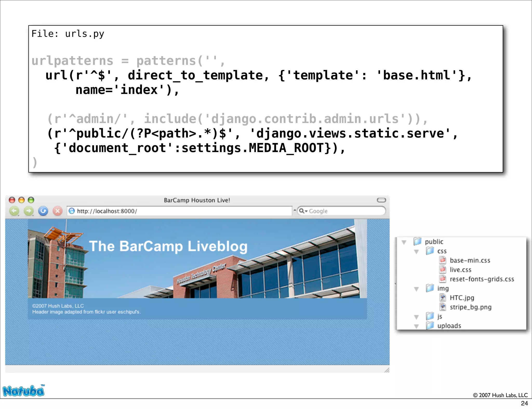Click the stripe_bg.png image file icon
532x409 pixels.
(443, 307)
